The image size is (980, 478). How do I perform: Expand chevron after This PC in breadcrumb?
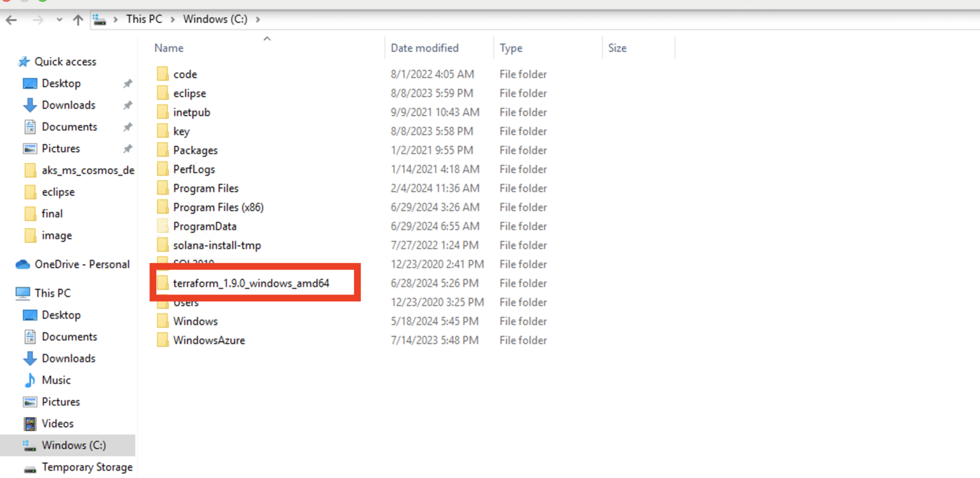coord(173,20)
